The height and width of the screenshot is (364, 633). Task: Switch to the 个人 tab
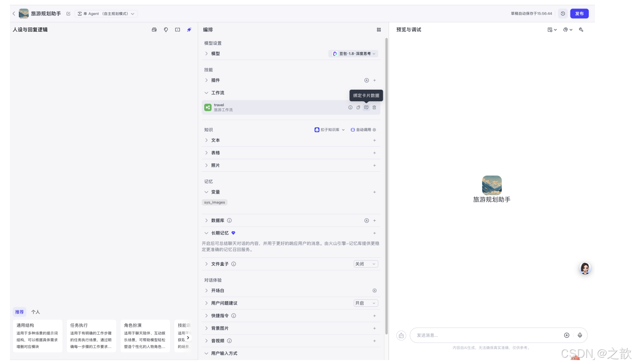[35, 312]
